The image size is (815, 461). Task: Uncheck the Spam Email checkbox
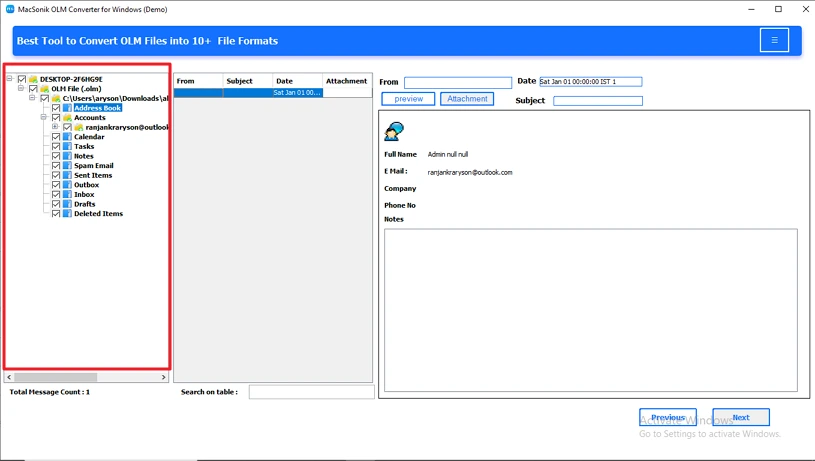pyautogui.click(x=56, y=166)
